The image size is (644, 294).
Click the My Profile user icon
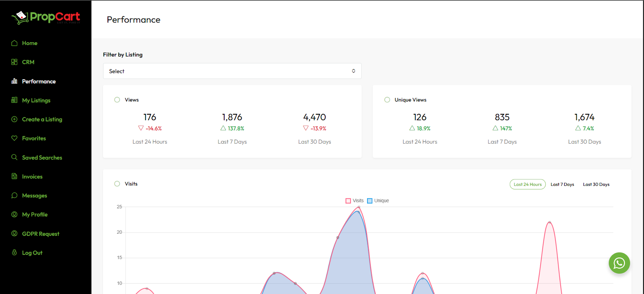[14, 214]
